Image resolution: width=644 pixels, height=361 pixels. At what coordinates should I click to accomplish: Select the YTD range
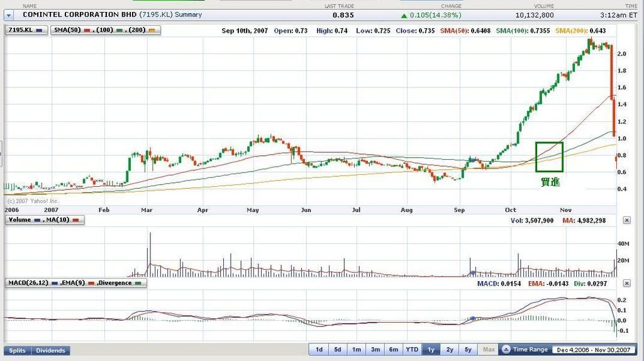(412, 350)
